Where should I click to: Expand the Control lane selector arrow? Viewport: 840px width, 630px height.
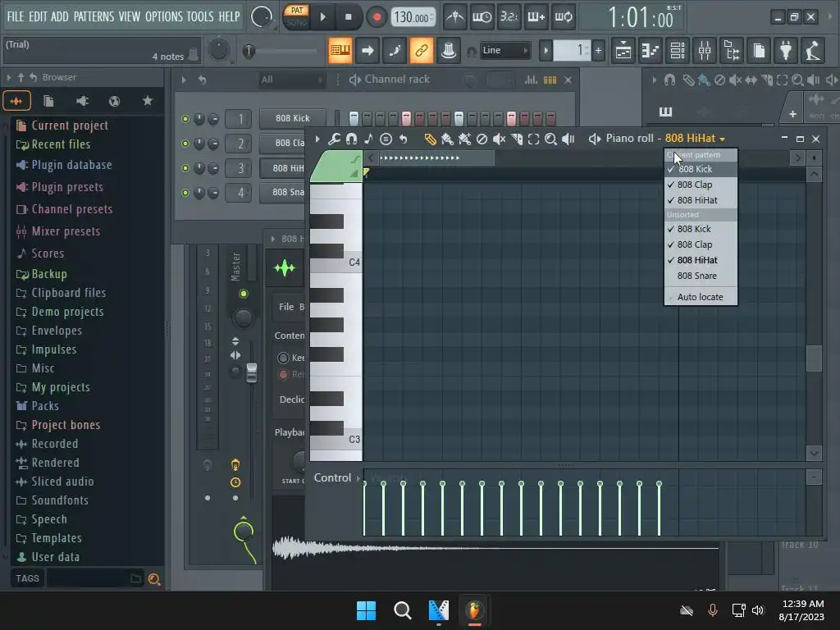(x=358, y=478)
